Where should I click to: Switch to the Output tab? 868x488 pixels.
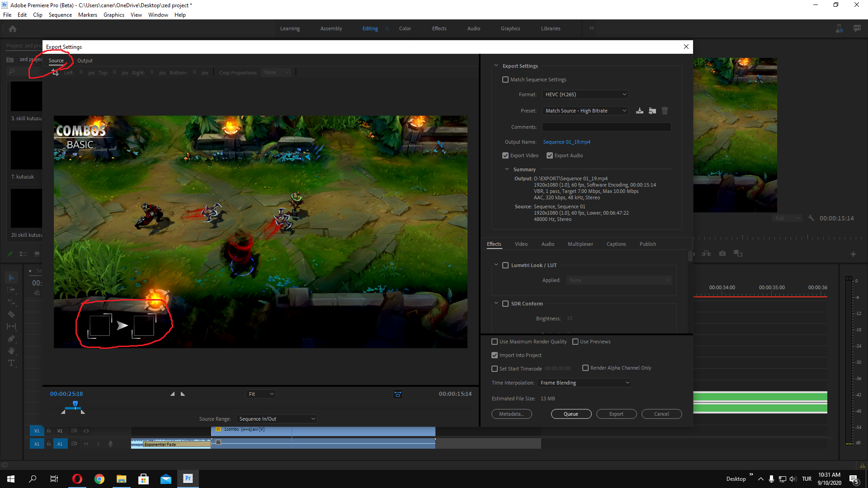tap(85, 61)
